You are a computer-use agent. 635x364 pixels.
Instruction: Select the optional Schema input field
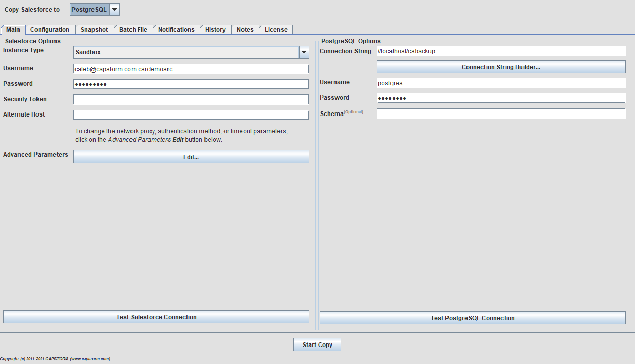(501, 113)
